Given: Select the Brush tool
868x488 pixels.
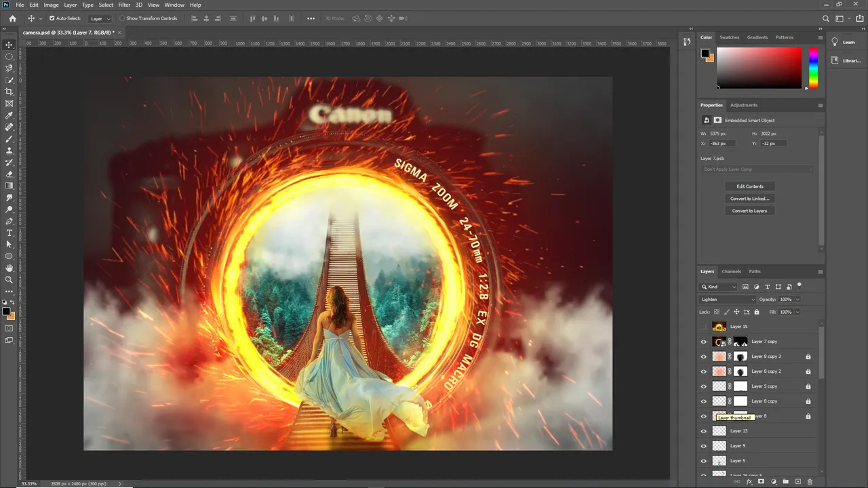Looking at the screenshot, I should [x=9, y=139].
